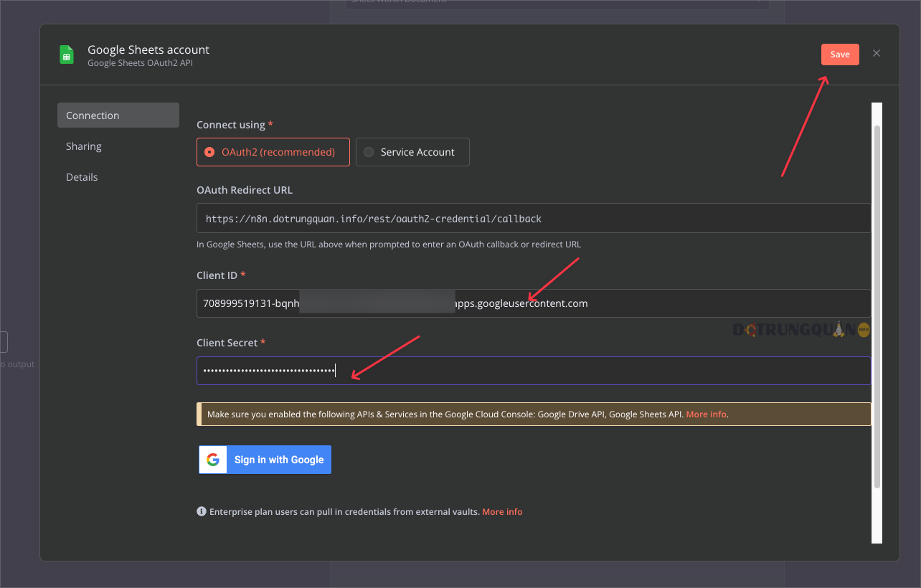921x588 pixels.
Task: Click the Google G logo icon
Action: pos(213,460)
